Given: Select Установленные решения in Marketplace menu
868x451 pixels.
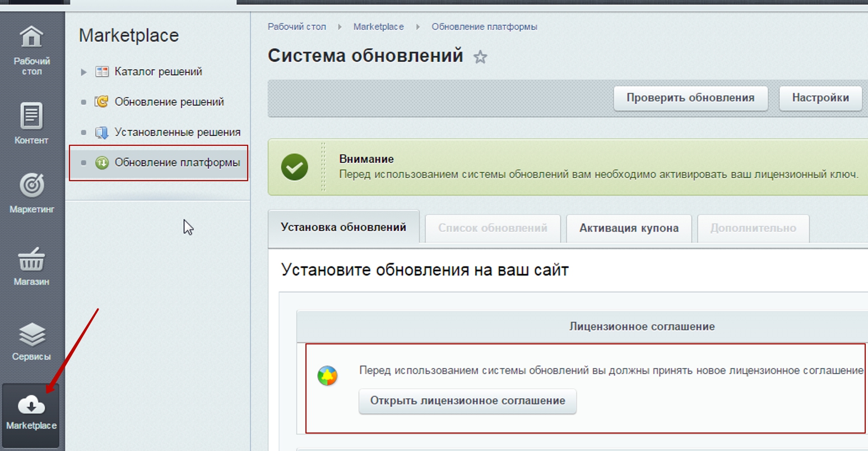Looking at the screenshot, I should [x=177, y=132].
